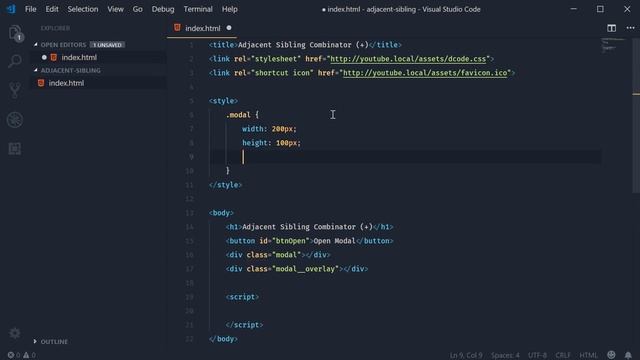Image resolution: width=640 pixels, height=360 pixels.
Task: Click the Split Editor icon
Action: 611,28
